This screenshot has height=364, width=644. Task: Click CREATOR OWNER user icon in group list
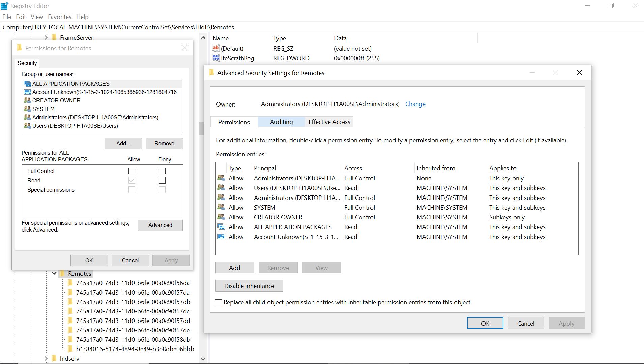(28, 100)
